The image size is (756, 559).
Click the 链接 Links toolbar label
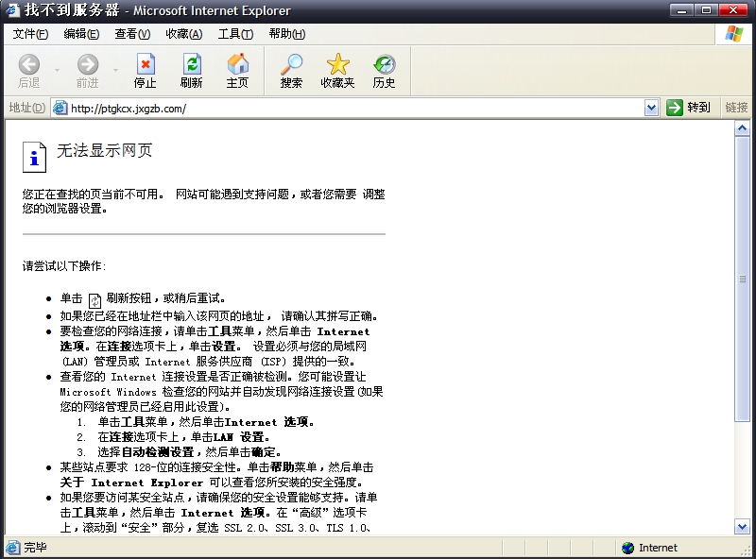[736, 108]
